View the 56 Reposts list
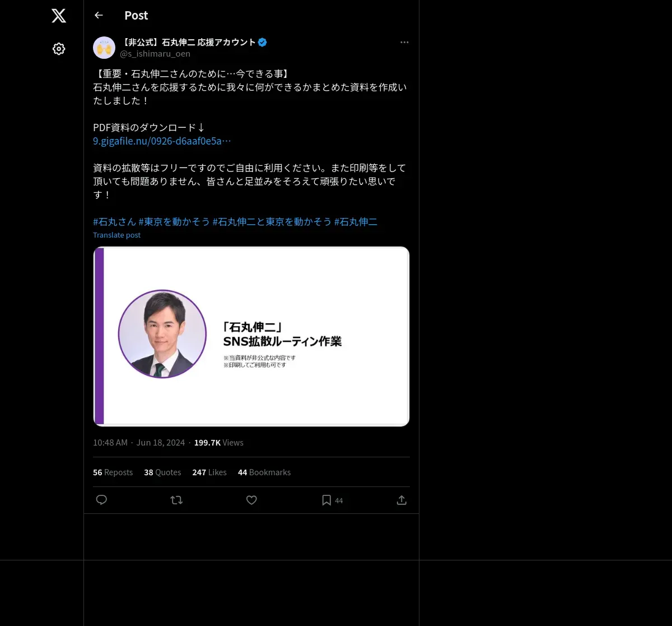 (113, 472)
